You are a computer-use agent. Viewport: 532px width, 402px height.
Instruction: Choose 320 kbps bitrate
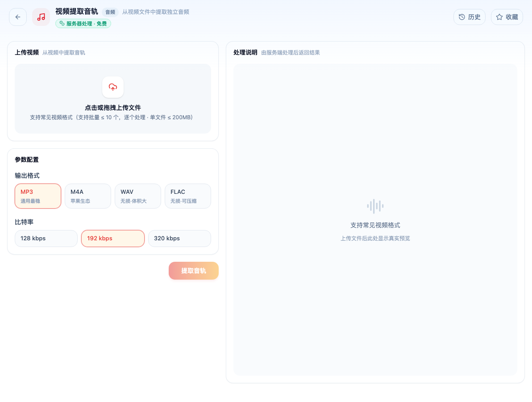click(179, 239)
